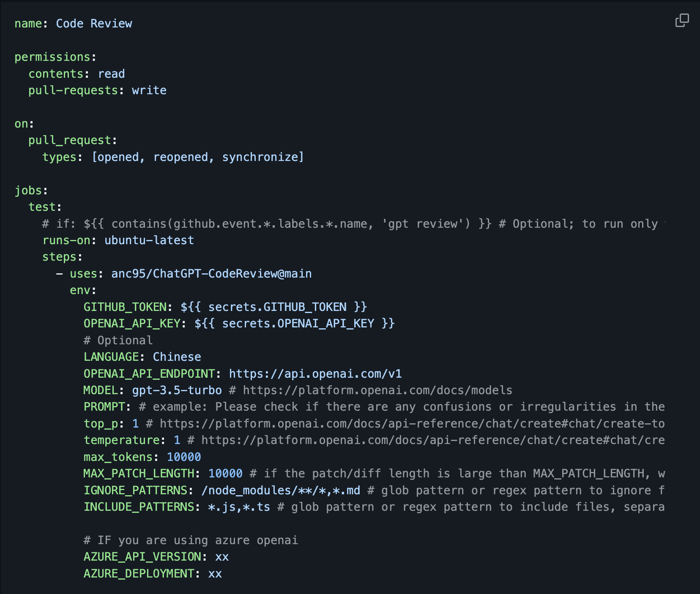Click the '# Optional' comment
700x594 pixels.
click(118, 341)
